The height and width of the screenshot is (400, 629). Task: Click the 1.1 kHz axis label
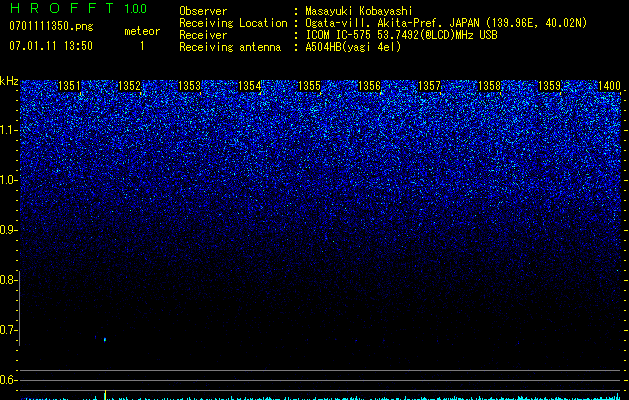point(9,130)
